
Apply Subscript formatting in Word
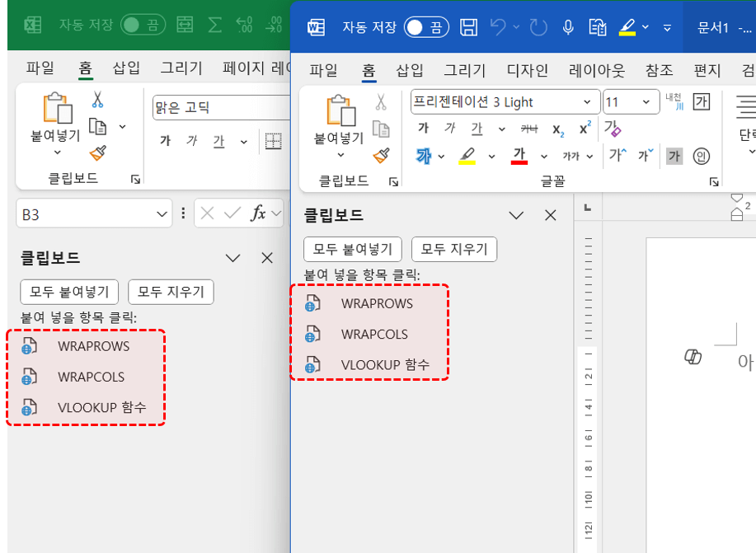pyautogui.click(x=558, y=129)
